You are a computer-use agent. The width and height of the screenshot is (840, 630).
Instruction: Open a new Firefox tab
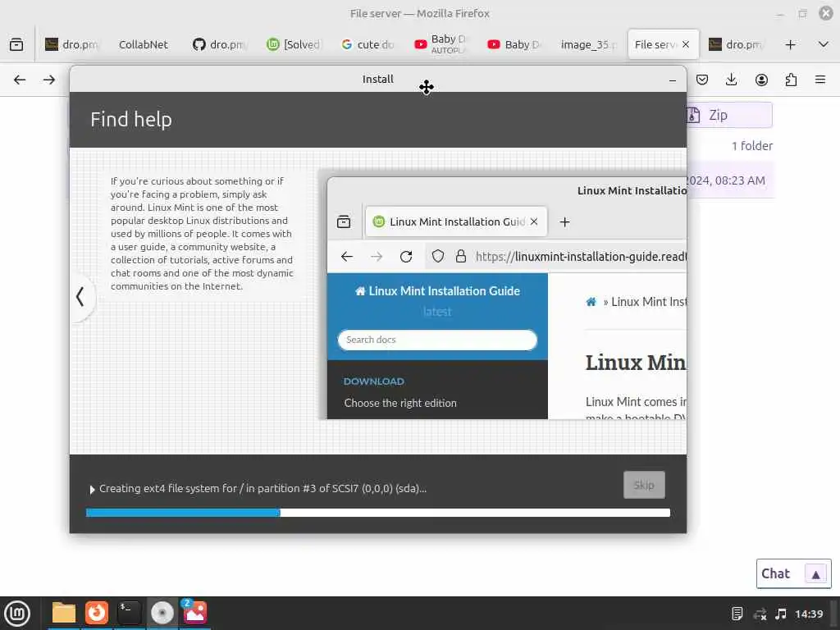(790, 44)
